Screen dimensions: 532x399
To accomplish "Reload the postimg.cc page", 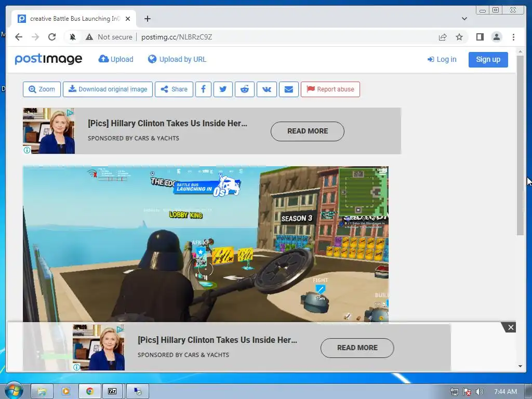I will click(52, 37).
